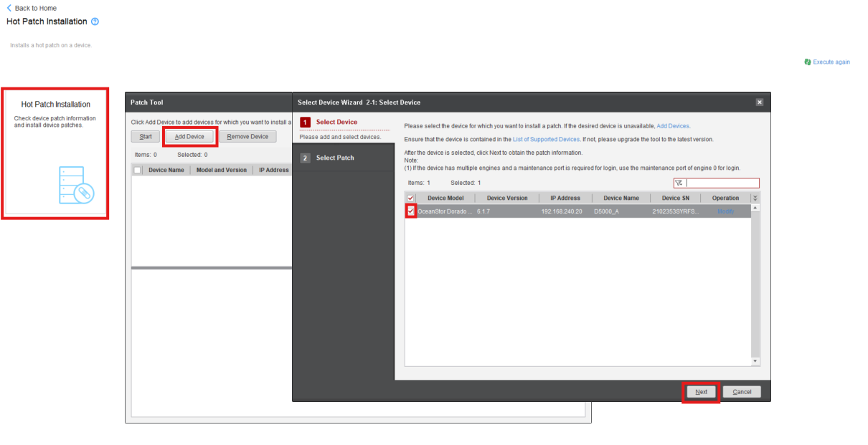Toggle select-all checkbox in Patch Tool table
The image size is (868, 445).
click(x=137, y=171)
